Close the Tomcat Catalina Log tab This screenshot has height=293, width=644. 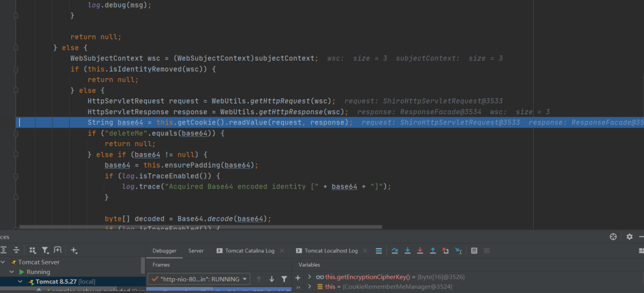coord(282,251)
